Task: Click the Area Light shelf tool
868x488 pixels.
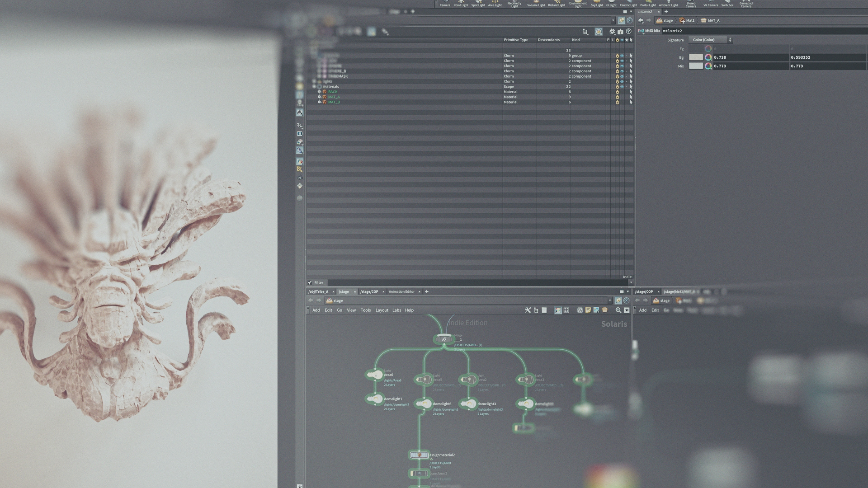Action: pos(495,4)
